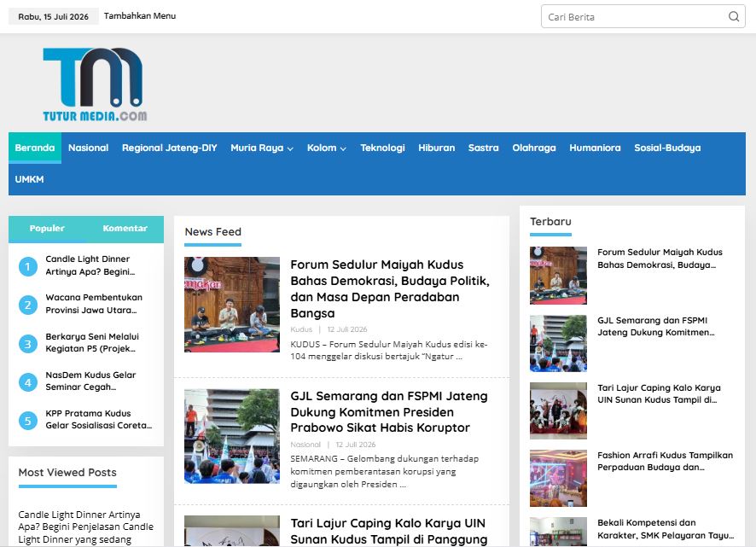
Task: Click the Kudus category tag under first article
Action: [301, 329]
